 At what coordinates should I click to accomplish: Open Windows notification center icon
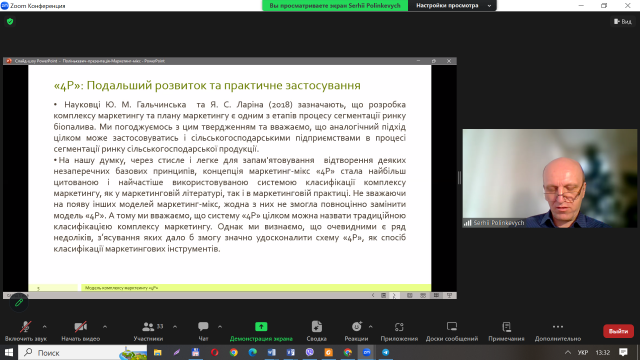tap(623, 352)
